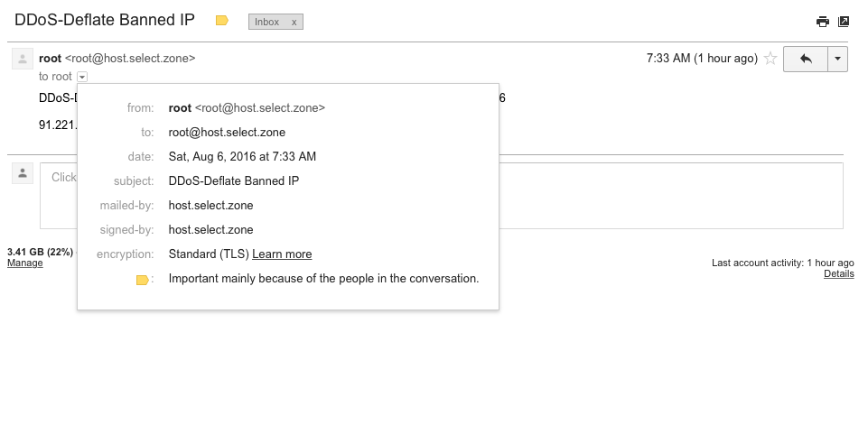Open the account activity Details link
Image resolution: width=868 pixels, height=434 pixels.
[839, 273]
